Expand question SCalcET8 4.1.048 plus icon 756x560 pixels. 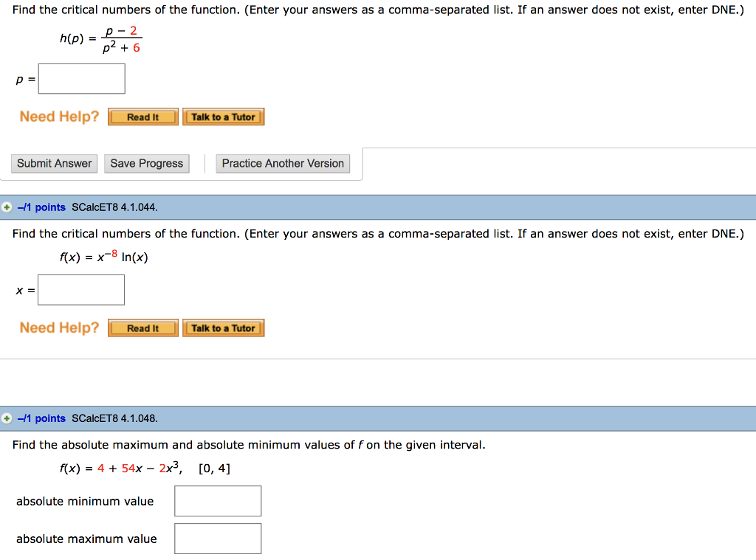pyautogui.click(x=6, y=418)
